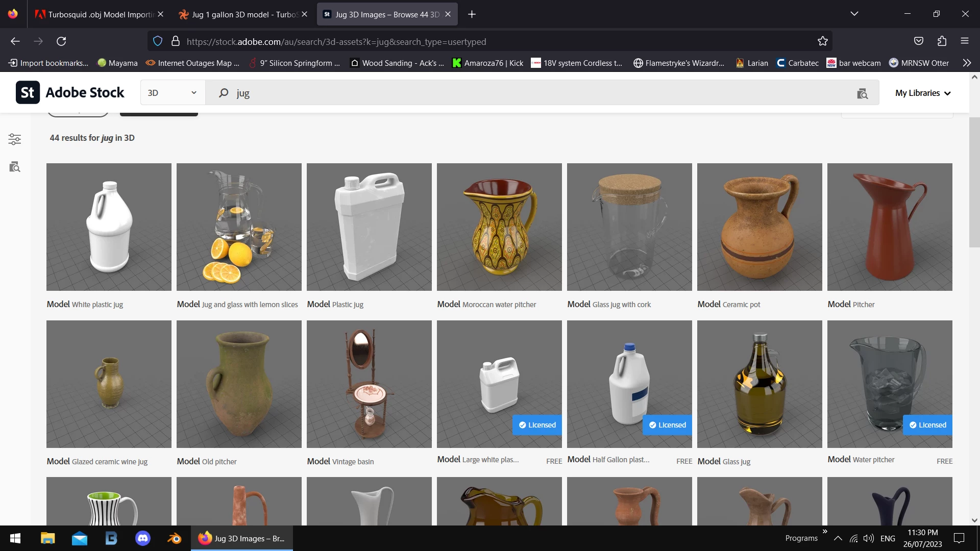980x551 pixels.
Task: Open the filters panel icon
Action: click(15, 139)
